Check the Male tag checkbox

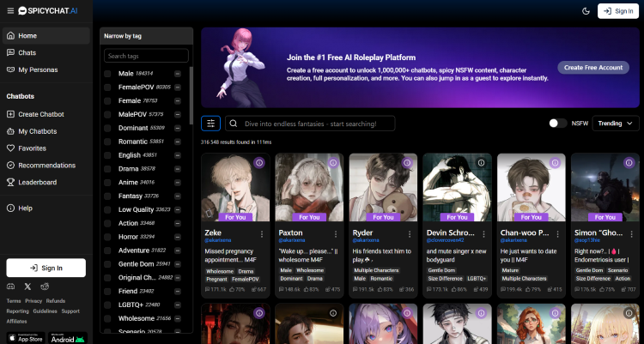(x=107, y=74)
